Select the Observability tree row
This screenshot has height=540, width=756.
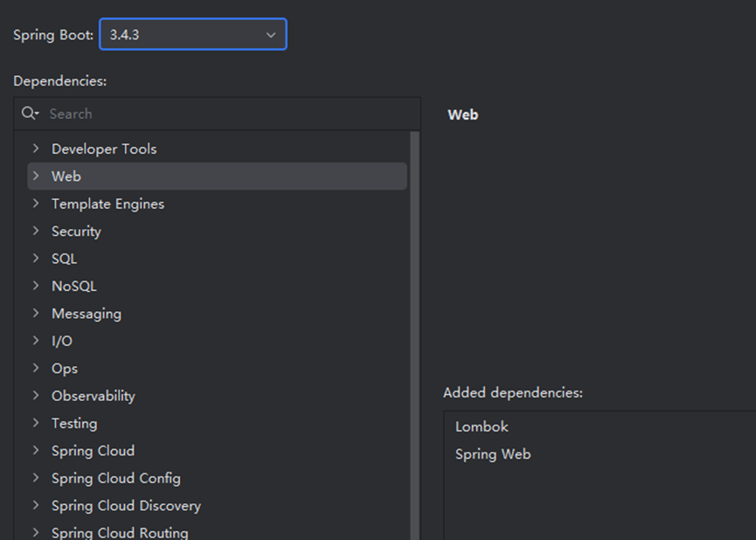point(217,396)
